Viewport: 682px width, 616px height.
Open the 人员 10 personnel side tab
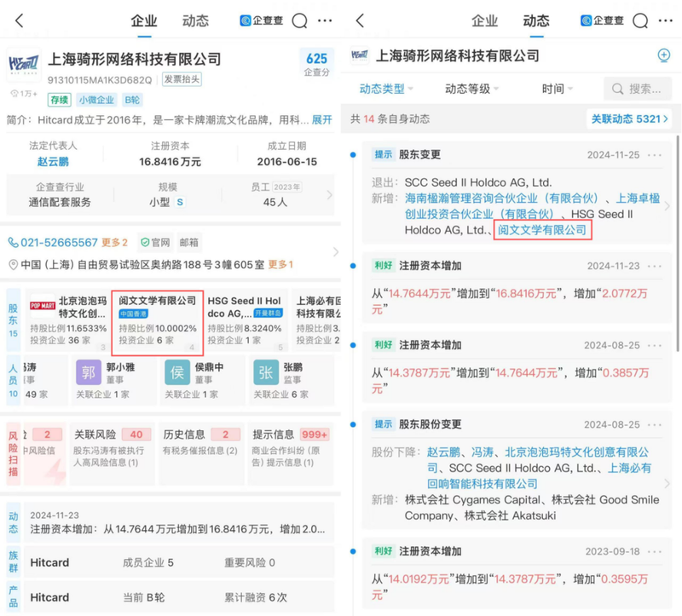[13, 380]
